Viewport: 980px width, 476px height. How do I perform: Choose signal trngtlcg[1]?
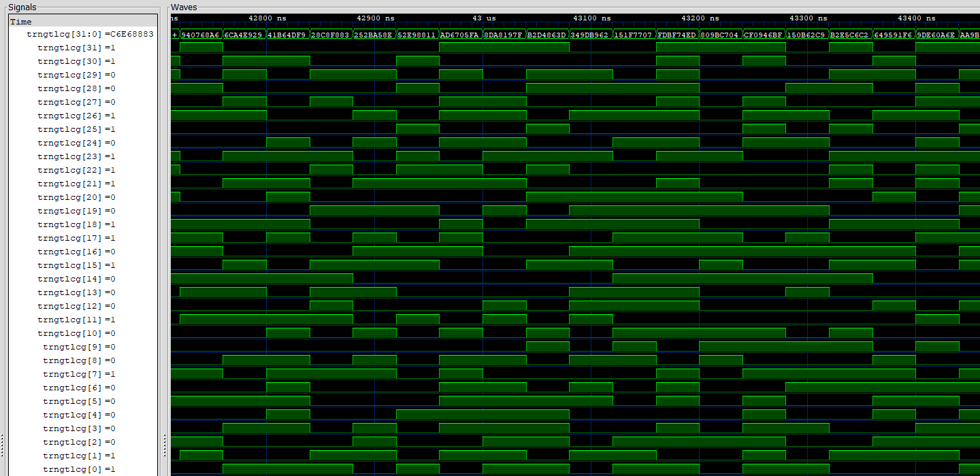(x=79, y=456)
